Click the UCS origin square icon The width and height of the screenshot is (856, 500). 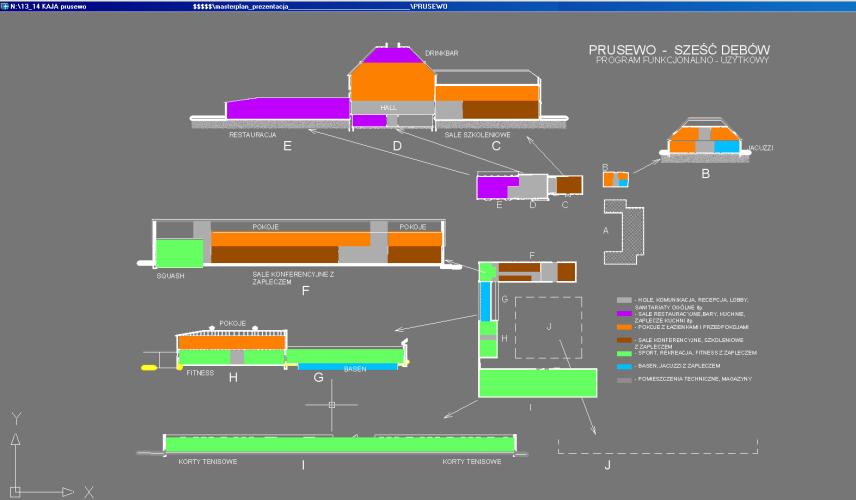click(x=15, y=492)
